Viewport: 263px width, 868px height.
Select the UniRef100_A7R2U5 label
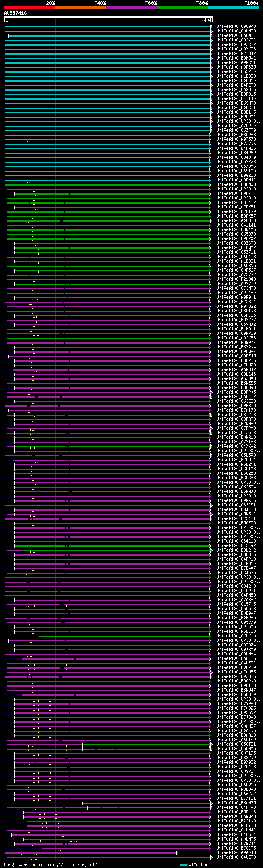(236, 636)
